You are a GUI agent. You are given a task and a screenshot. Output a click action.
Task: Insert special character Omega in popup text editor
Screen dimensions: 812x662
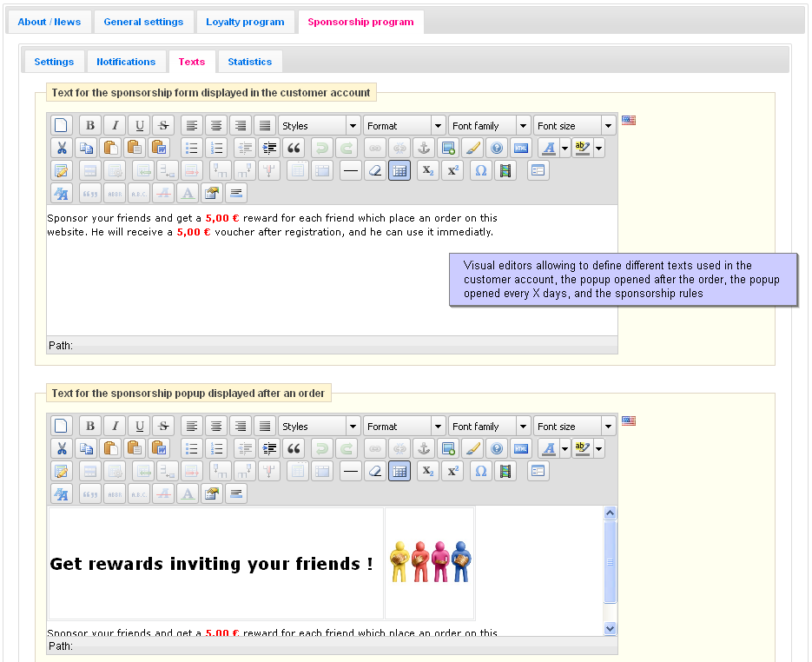tap(481, 471)
